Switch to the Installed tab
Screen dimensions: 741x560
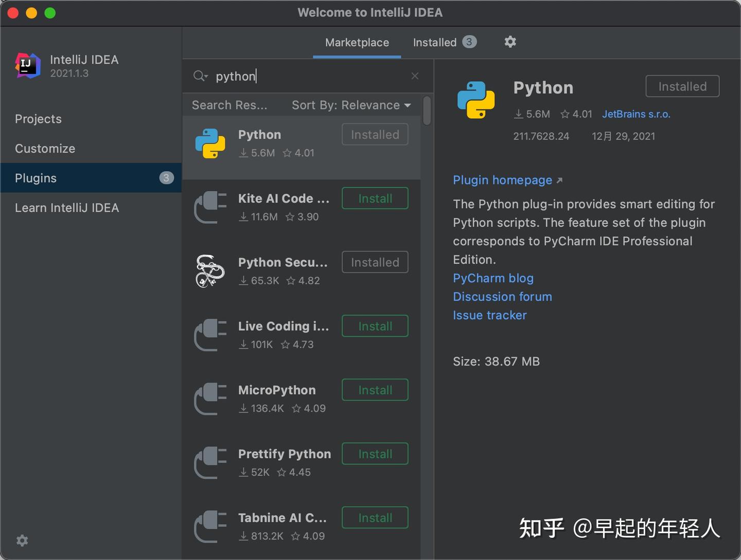[x=435, y=42]
